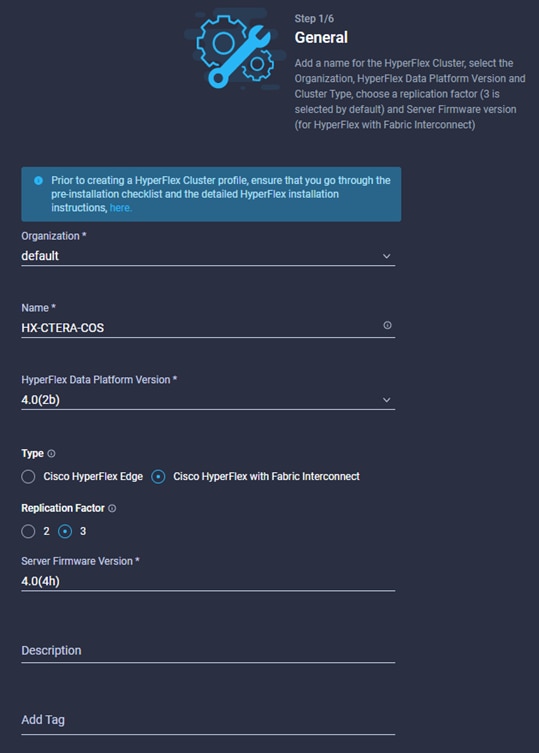This screenshot has height=753, width=539.
Task: Click the Step 1/6 indicator text
Action: click(x=314, y=19)
